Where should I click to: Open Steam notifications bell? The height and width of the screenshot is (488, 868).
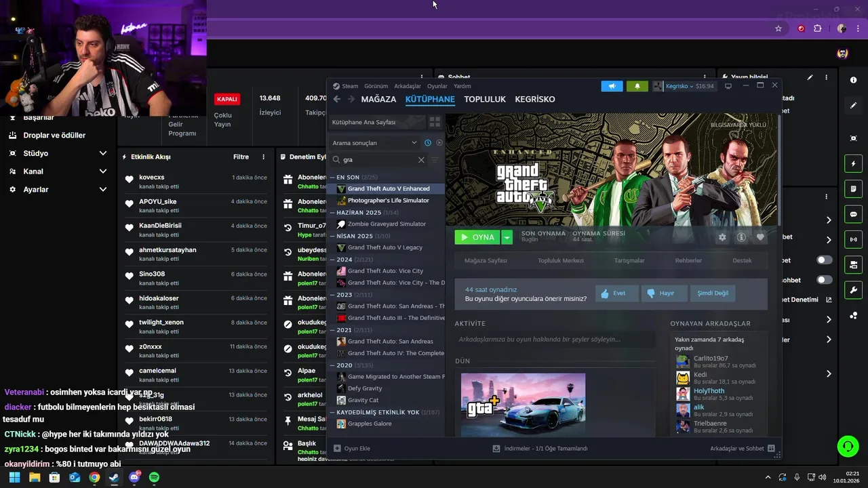coord(637,86)
